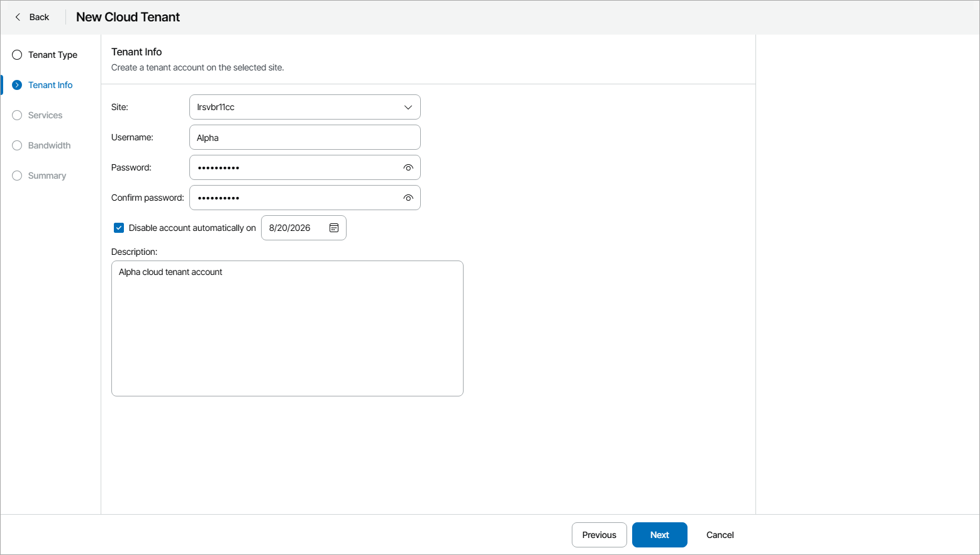The image size is (980, 555).
Task: Switch to the Bandwidth wizard step
Action: click(49, 145)
